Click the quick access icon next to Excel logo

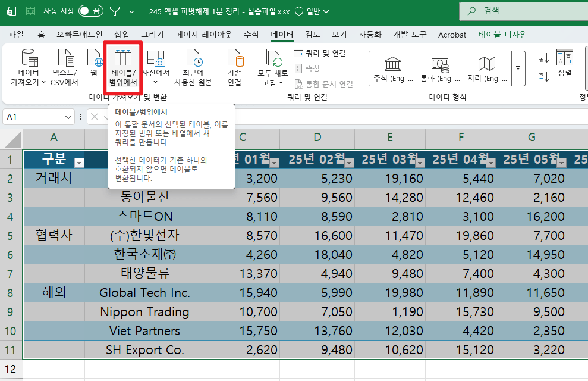point(30,11)
